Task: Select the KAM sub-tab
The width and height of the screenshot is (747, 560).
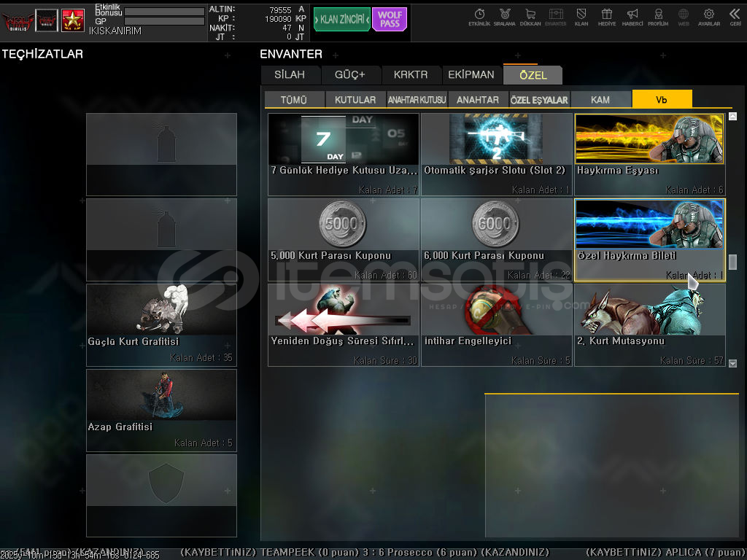Action: 600,99
